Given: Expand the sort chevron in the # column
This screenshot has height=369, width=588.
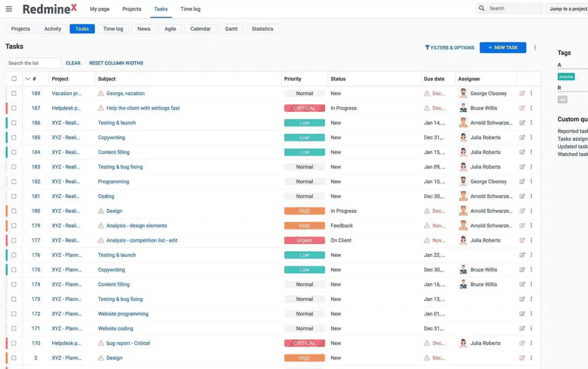Looking at the screenshot, I should (x=28, y=78).
